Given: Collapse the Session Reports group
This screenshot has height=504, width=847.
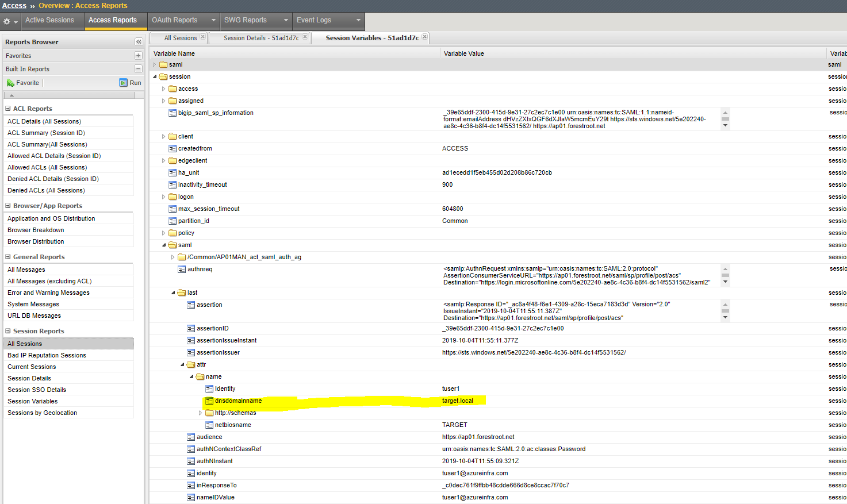Looking at the screenshot, I should pos(8,331).
